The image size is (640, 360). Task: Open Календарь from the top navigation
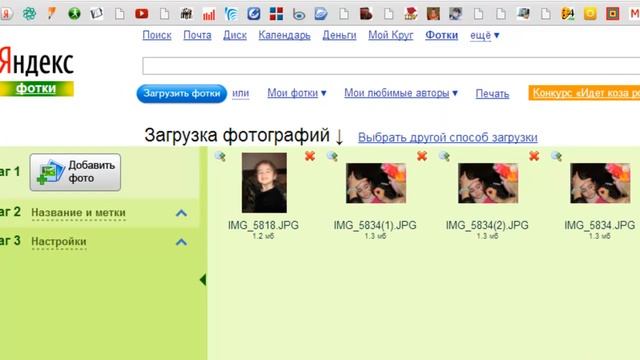tap(284, 36)
